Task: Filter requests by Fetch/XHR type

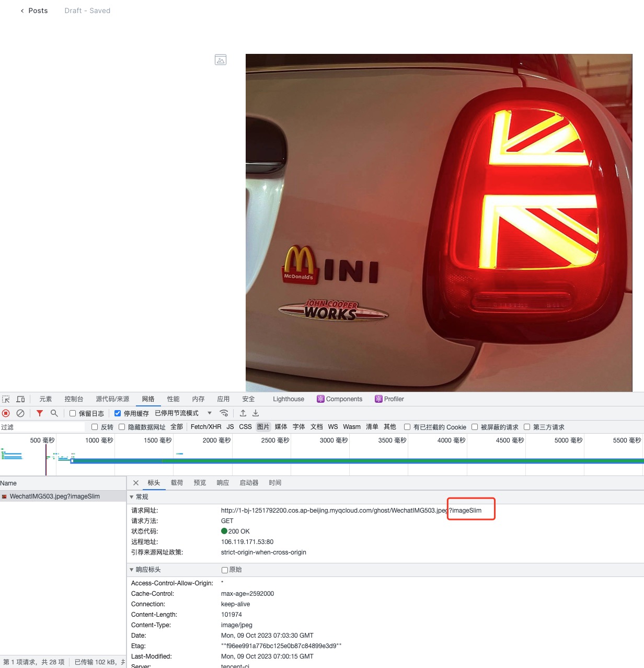Action: pyautogui.click(x=205, y=427)
